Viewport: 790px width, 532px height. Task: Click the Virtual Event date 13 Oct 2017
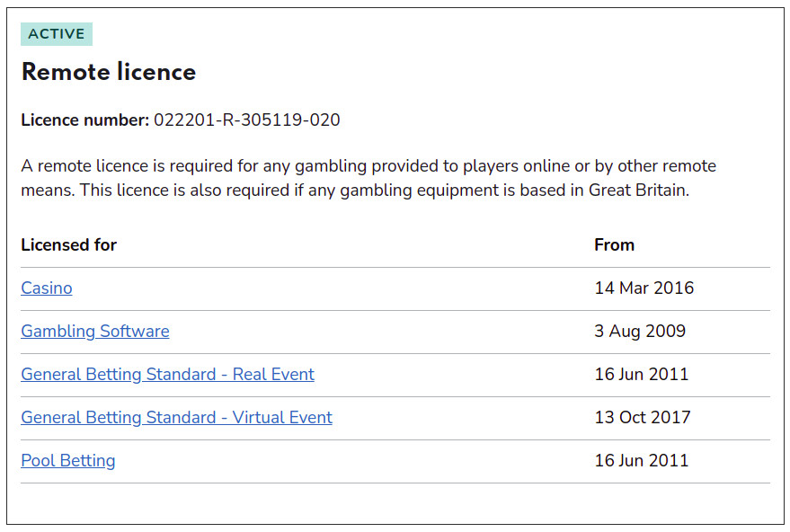coord(642,418)
